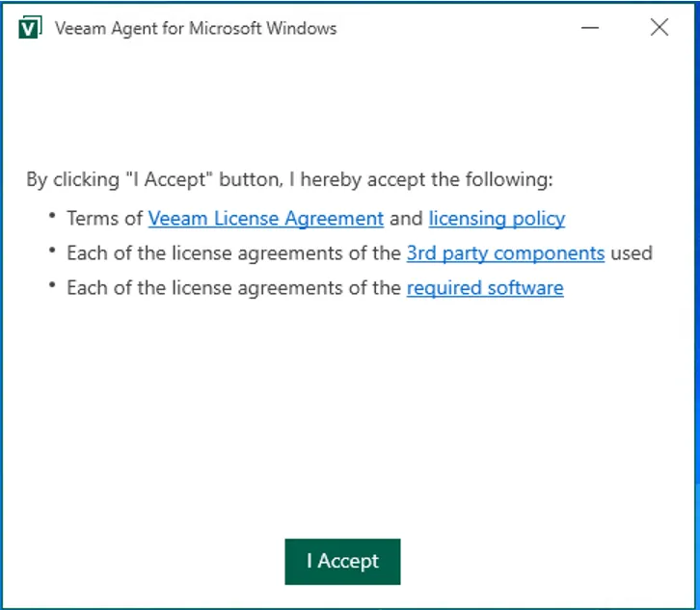
Task: Click the "Terms of" text
Action: point(105,219)
